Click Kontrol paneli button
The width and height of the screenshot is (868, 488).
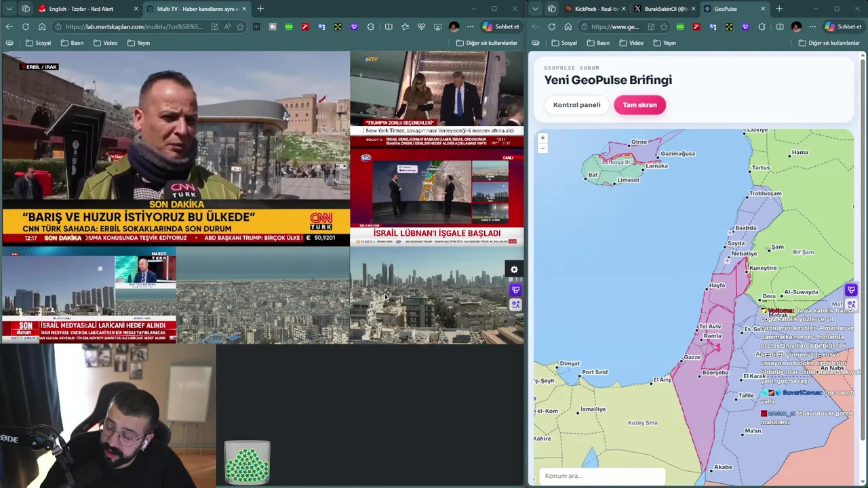(x=577, y=105)
